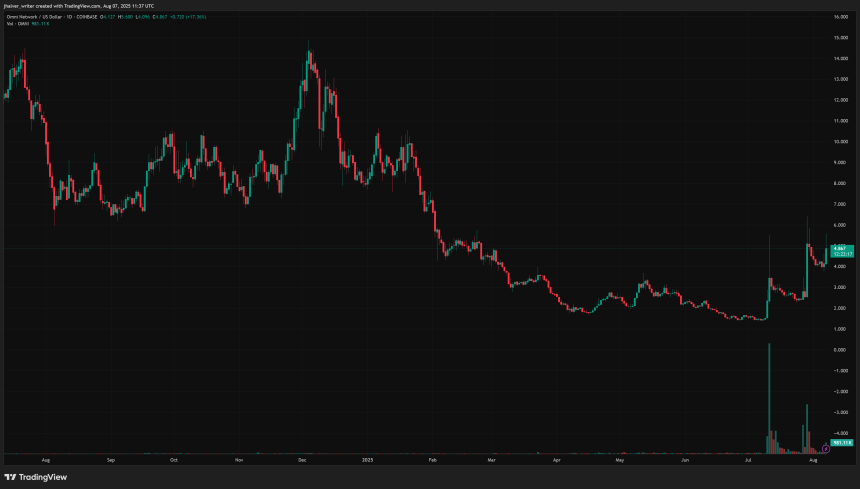Click the Oct label on time axis
This screenshot has width=860, height=489.
[x=174, y=460]
